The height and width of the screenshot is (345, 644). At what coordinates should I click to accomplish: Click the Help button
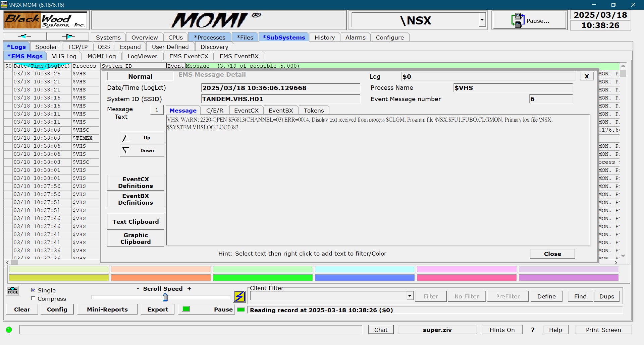pyautogui.click(x=555, y=330)
